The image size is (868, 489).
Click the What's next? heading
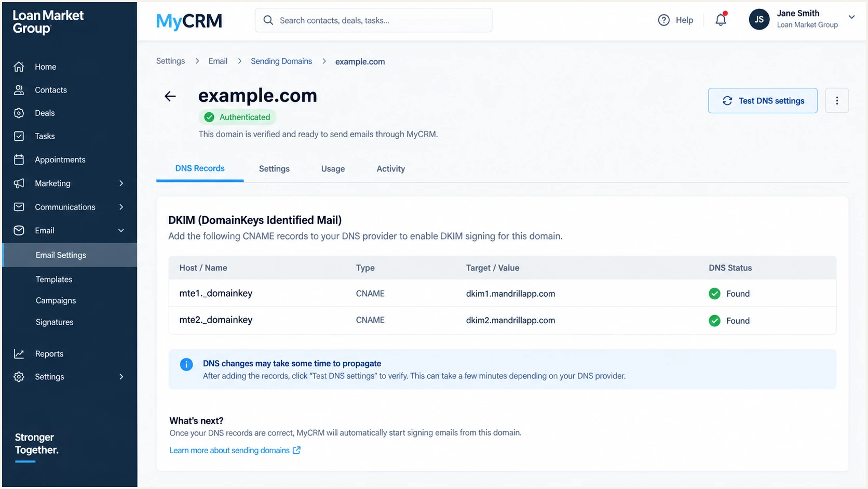point(196,420)
